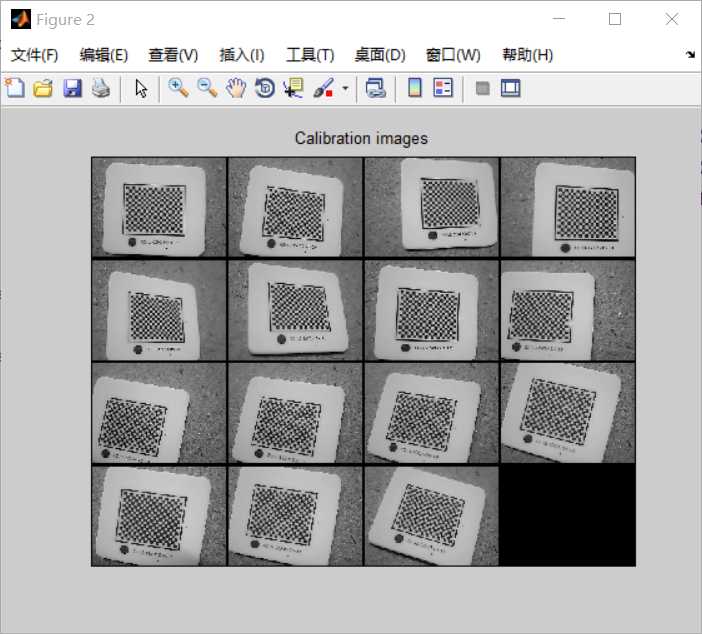Open the 工具(T) menu
Viewport: 702px width, 634px height.
[310, 55]
